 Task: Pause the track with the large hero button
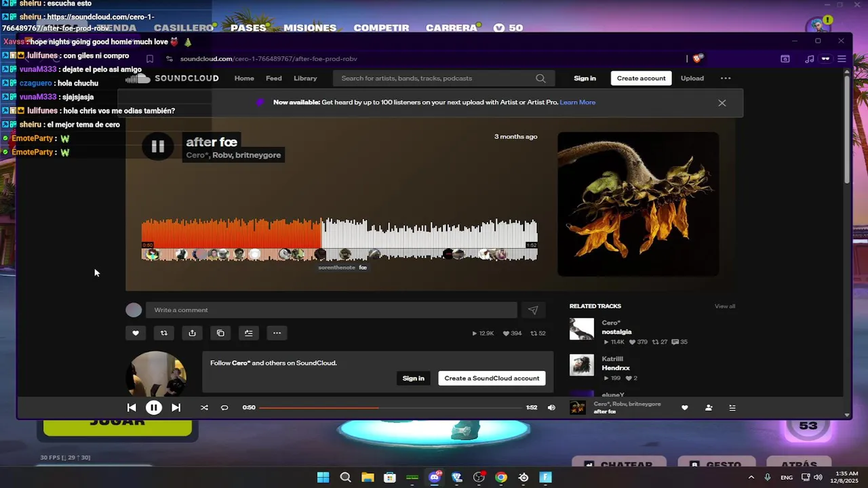point(158,146)
